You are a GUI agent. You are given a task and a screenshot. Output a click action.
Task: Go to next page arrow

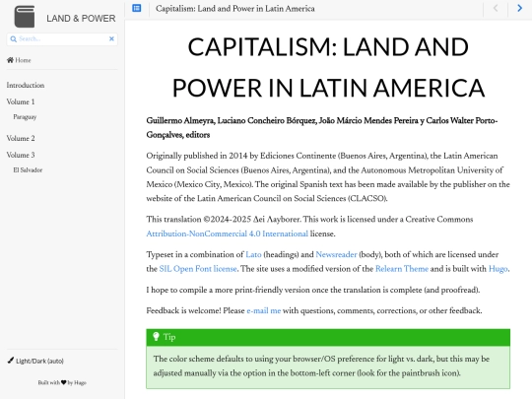click(x=520, y=8)
